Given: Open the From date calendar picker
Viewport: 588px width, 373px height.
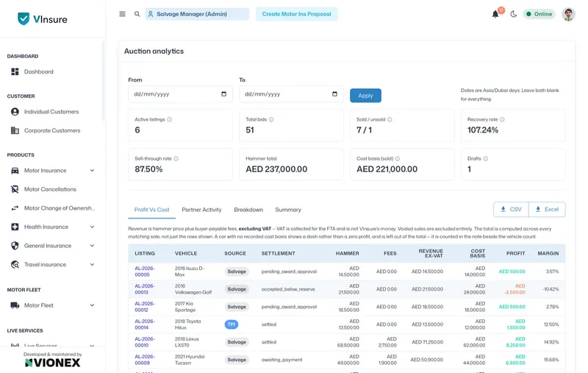Looking at the screenshot, I should [224, 94].
